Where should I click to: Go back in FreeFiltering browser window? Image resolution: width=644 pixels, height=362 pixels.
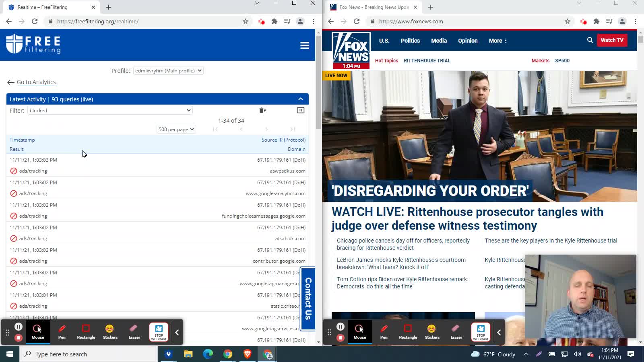(x=9, y=21)
